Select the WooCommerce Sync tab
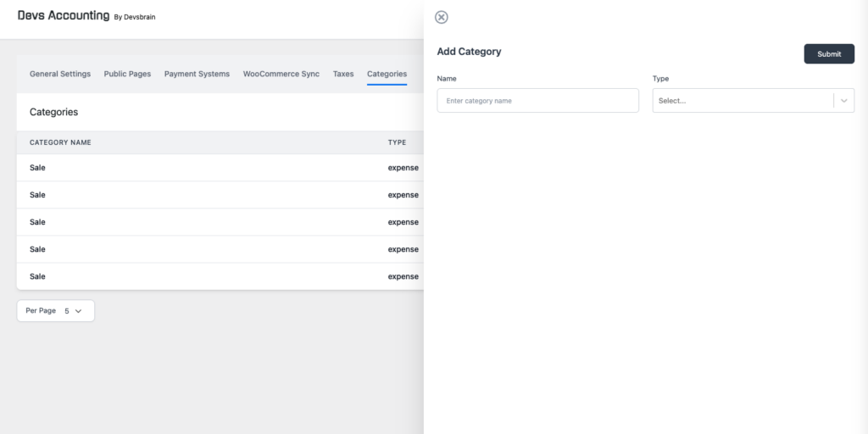The height and width of the screenshot is (434, 868). [281, 74]
